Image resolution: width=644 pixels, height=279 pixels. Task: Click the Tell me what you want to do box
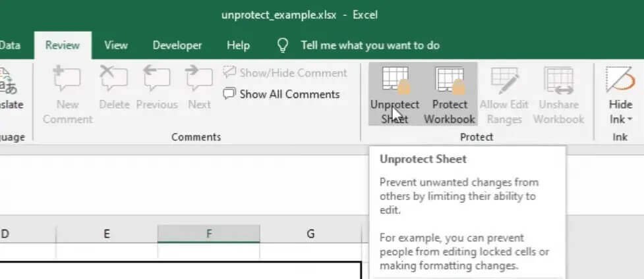click(370, 45)
